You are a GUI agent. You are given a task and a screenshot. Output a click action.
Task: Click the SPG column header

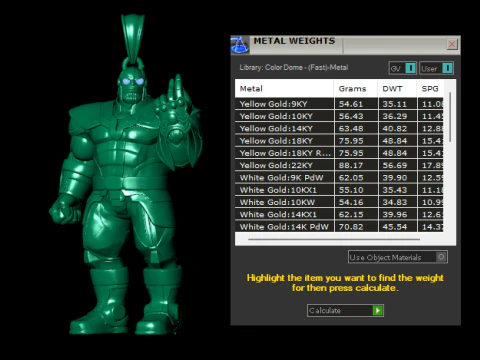point(430,89)
